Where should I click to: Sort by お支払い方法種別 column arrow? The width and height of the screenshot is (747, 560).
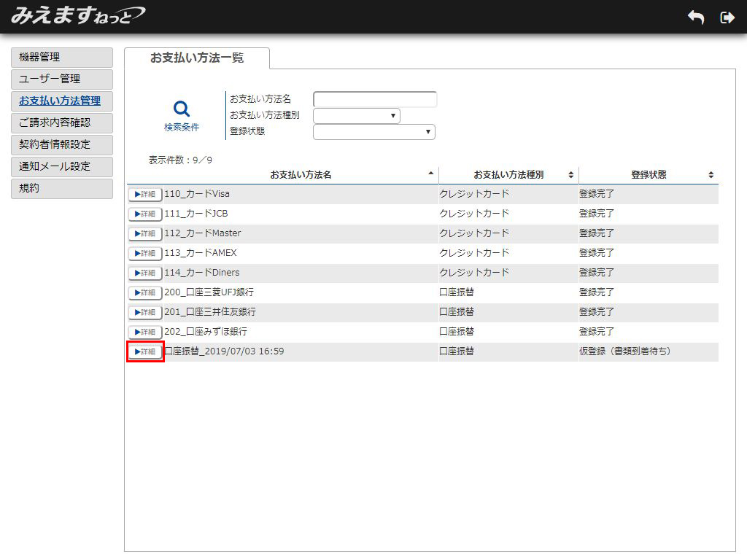coord(570,175)
